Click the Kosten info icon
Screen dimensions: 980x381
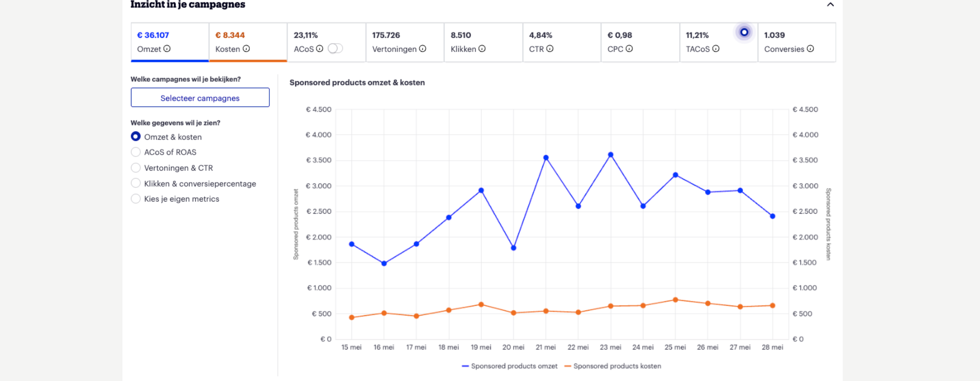[246, 49]
